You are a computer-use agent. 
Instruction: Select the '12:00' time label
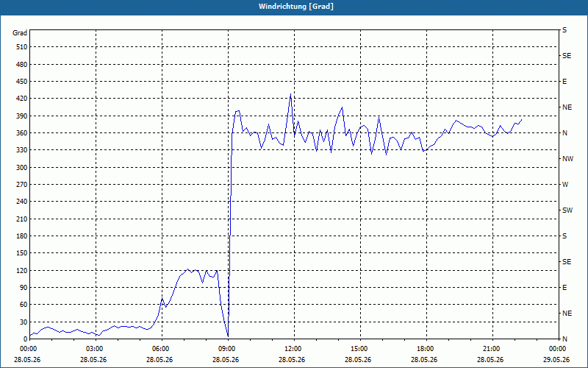pos(294,349)
